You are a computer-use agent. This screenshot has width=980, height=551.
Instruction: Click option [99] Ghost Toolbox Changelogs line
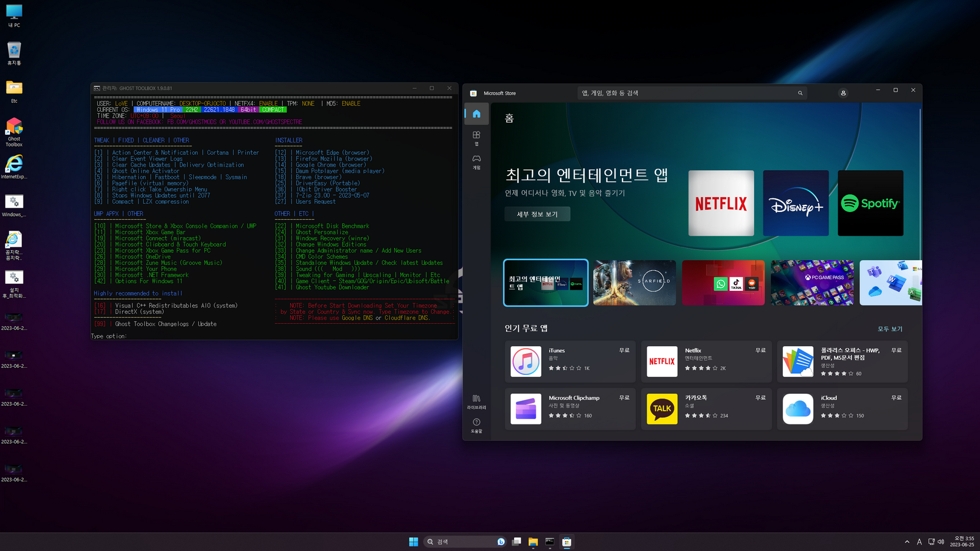[155, 324]
